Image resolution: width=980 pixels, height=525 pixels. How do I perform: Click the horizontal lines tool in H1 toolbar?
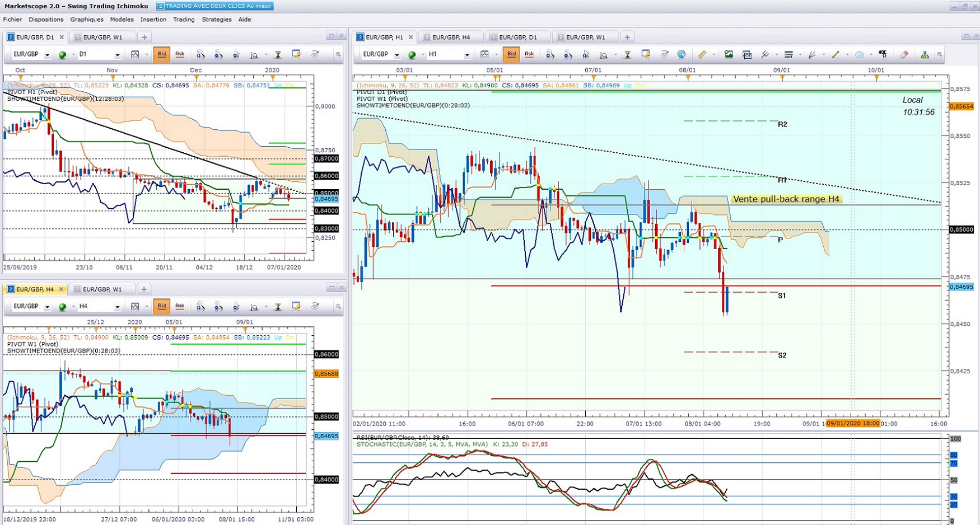point(788,54)
